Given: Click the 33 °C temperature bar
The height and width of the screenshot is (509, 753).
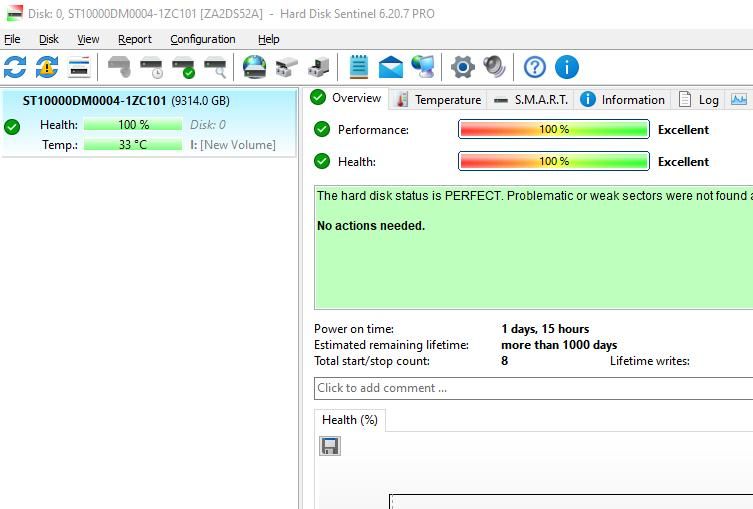Looking at the screenshot, I should pyautogui.click(x=133, y=145).
